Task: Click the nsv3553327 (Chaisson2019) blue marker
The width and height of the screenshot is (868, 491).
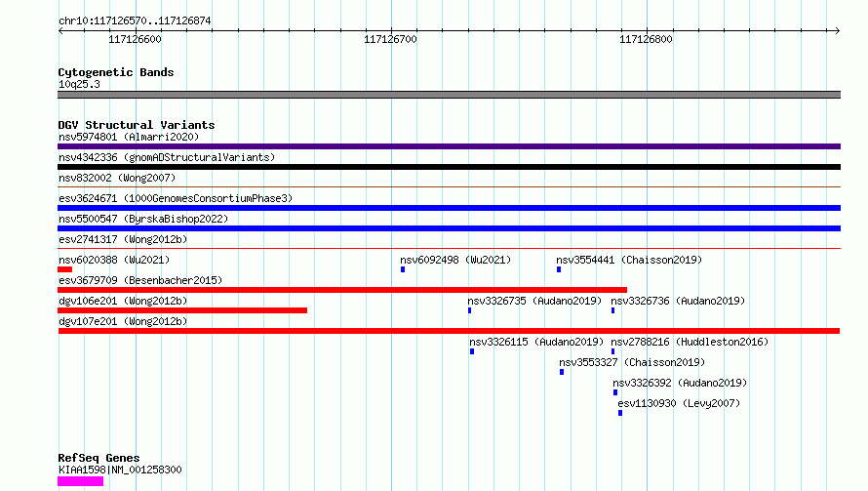Action: (562, 372)
